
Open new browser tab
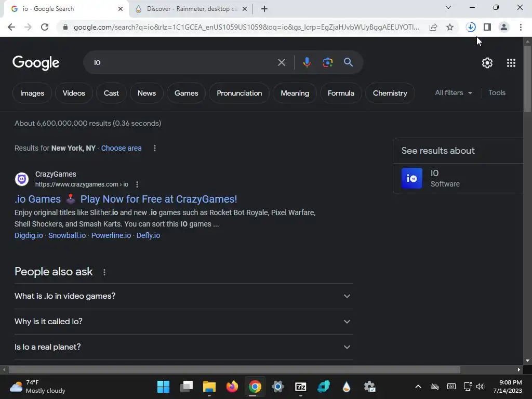click(x=264, y=9)
